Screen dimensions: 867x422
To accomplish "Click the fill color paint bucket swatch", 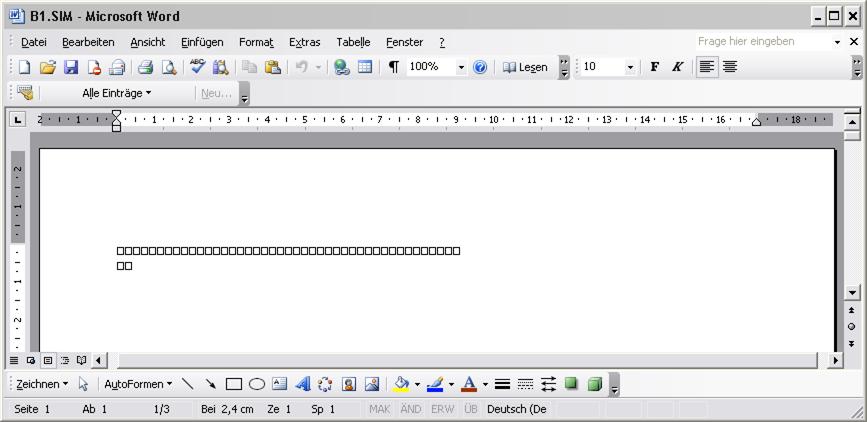I will [x=401, y=384].
